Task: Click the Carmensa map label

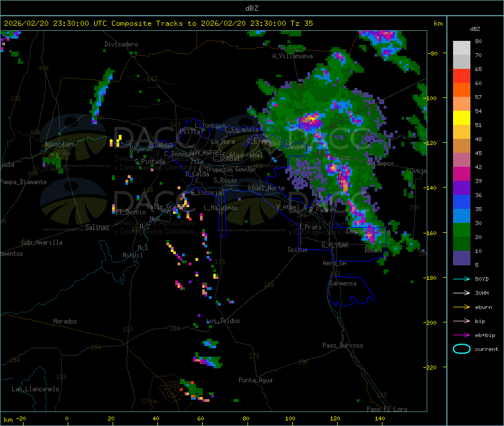Action: pyautogui.click(x=343, y=283)
